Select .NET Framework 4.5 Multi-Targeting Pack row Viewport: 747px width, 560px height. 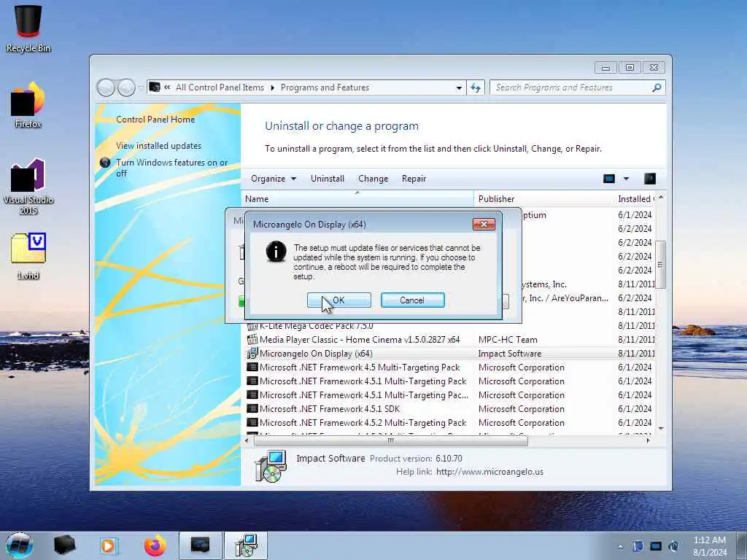pyautogui.click(x=450, y=367)
